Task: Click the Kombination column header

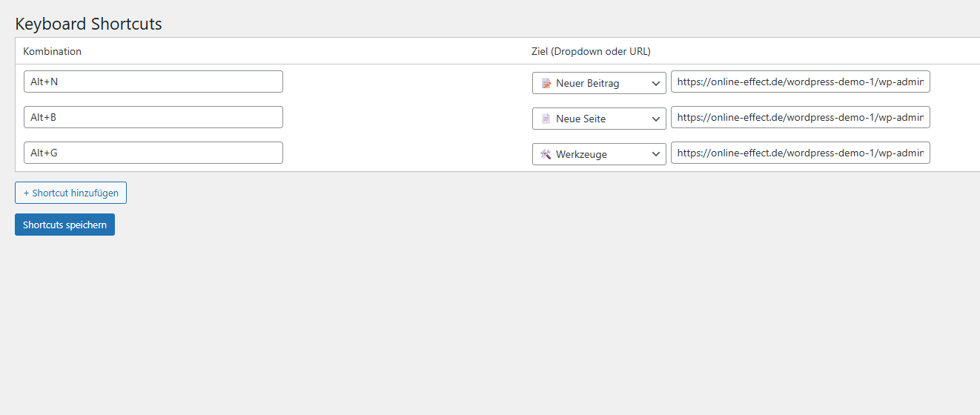Action: (x=53, y=51)
